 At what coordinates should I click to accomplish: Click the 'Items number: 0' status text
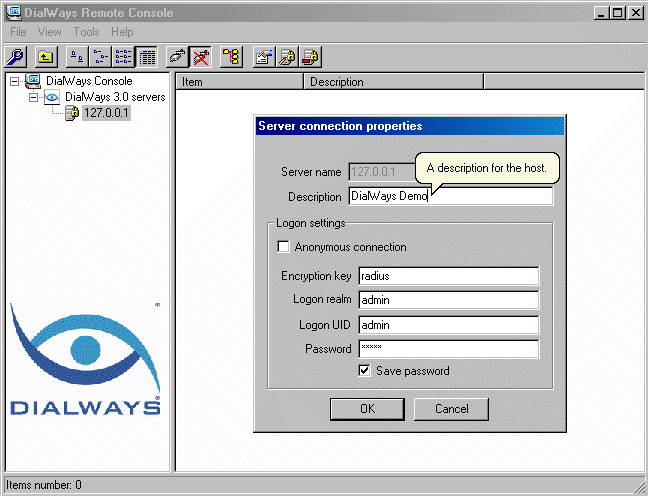[44, 485]
